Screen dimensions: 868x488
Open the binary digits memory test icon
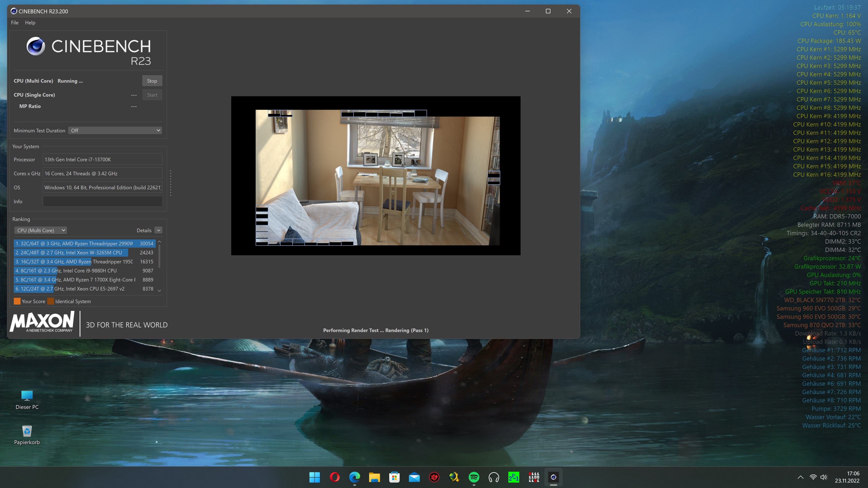coord(534,477)
